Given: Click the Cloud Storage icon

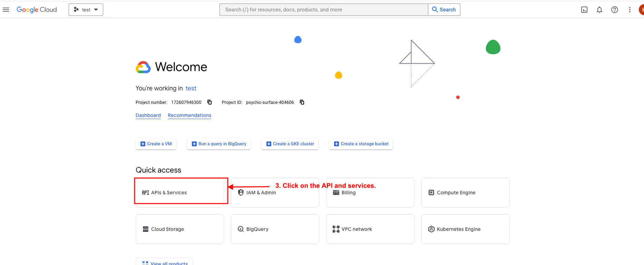Looking at the screenshot, I should click(x=146, y=229).
